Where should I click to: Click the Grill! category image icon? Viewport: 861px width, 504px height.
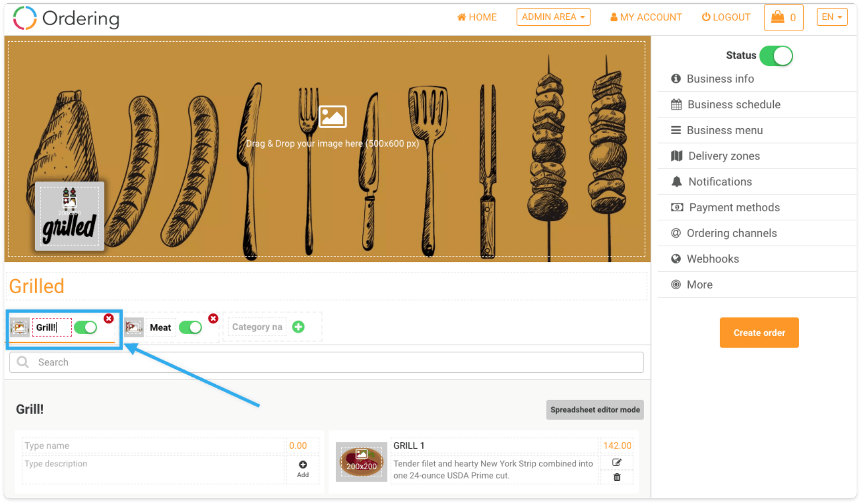click(20, 327)
